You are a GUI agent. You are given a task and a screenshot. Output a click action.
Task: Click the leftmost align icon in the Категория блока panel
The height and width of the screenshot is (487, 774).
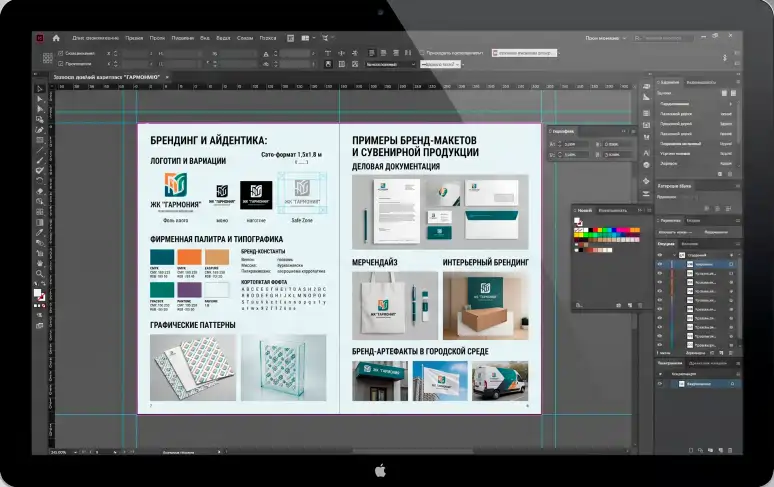[707, 208]
